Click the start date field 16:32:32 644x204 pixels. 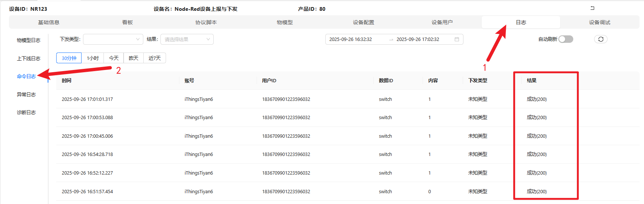click(351, 39)
